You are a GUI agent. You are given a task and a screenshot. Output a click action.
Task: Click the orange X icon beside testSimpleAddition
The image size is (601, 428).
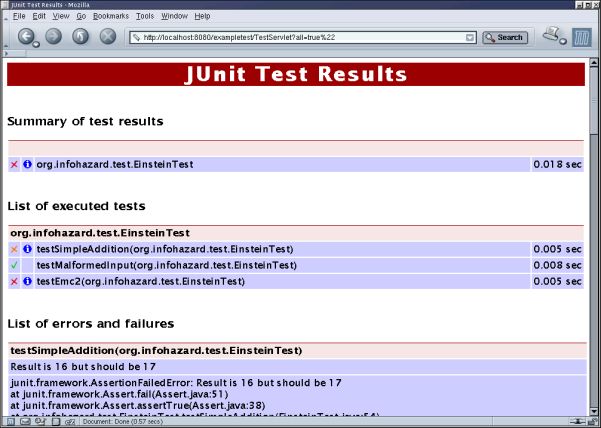[x=14, y=249]
